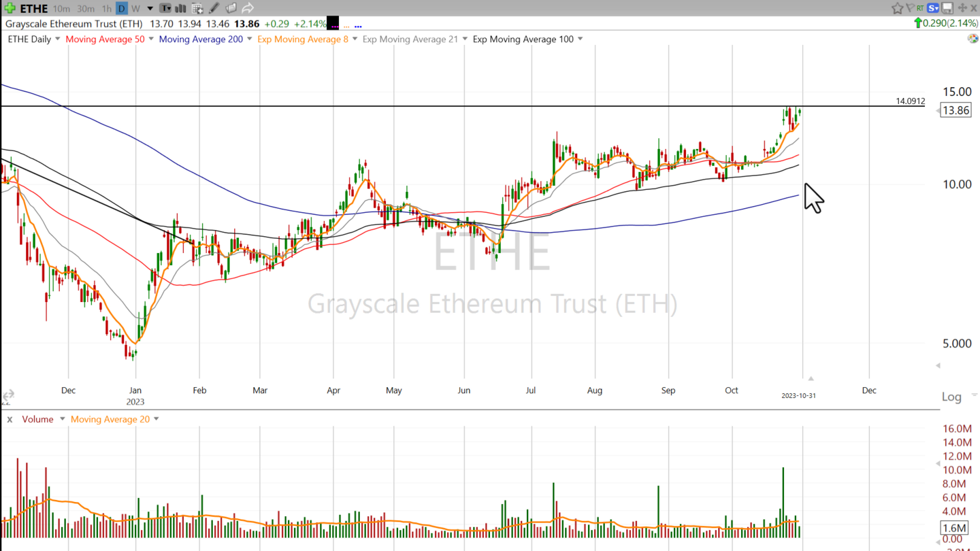Click the green plus add-symbol icon
The image size is (980, 551).
coord(10,8)
